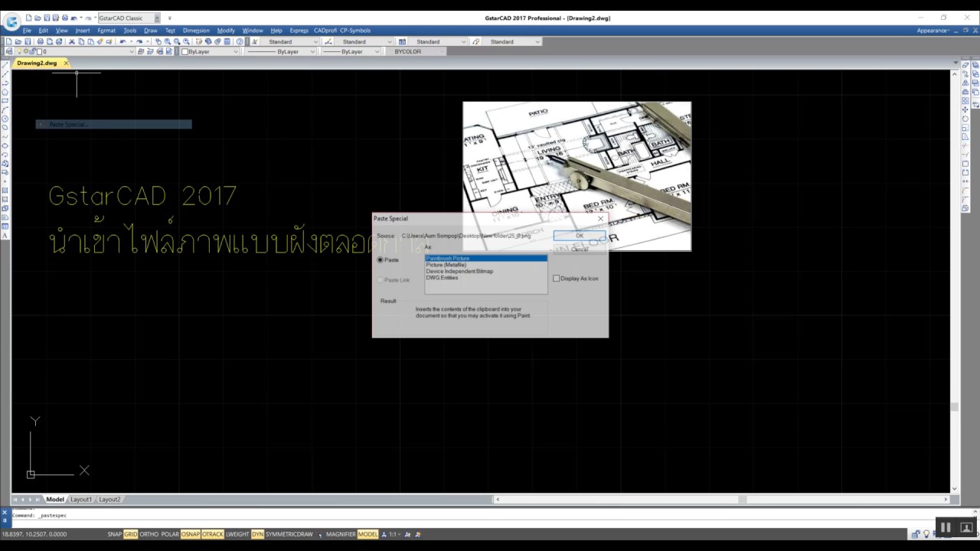This screenshot has height=551, width=980.
Task: Open the CP-Symbols menu
Action: click(355, 31)
